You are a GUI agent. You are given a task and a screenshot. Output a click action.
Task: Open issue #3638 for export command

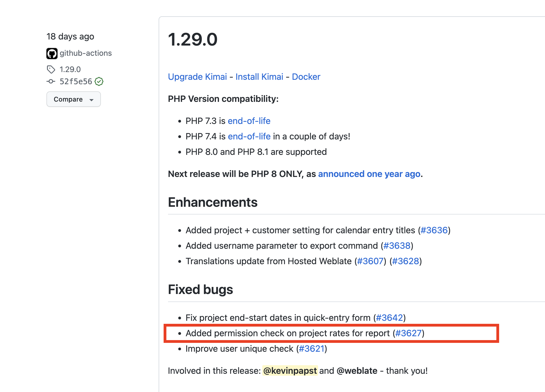click(397, 245)
